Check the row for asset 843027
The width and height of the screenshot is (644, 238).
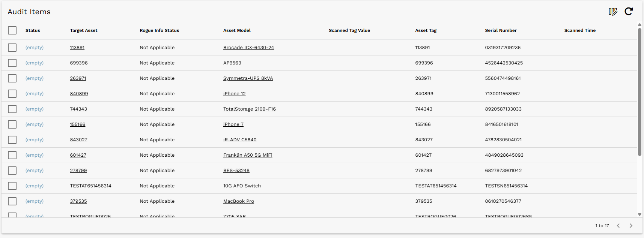coord(12,140)
